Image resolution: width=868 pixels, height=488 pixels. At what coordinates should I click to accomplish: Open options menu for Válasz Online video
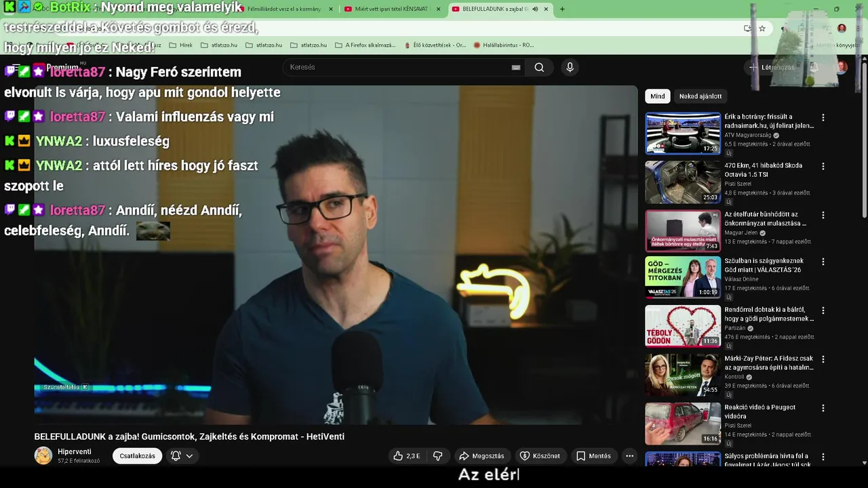[x=823, y=262]
